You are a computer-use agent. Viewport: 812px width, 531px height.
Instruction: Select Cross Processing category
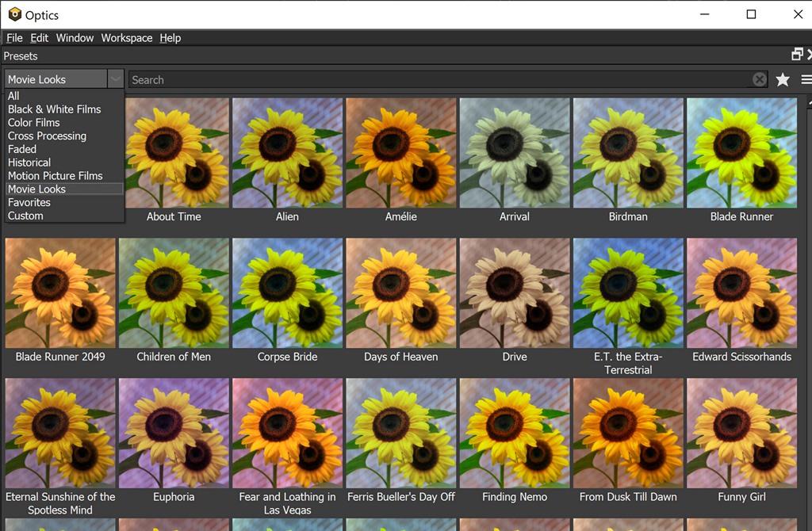pyautogui.click(x=64, y=136)
